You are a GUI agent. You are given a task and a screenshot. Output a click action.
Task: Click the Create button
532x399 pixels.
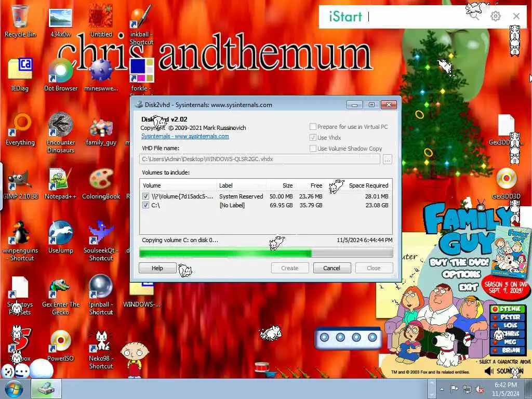[290, 268]
